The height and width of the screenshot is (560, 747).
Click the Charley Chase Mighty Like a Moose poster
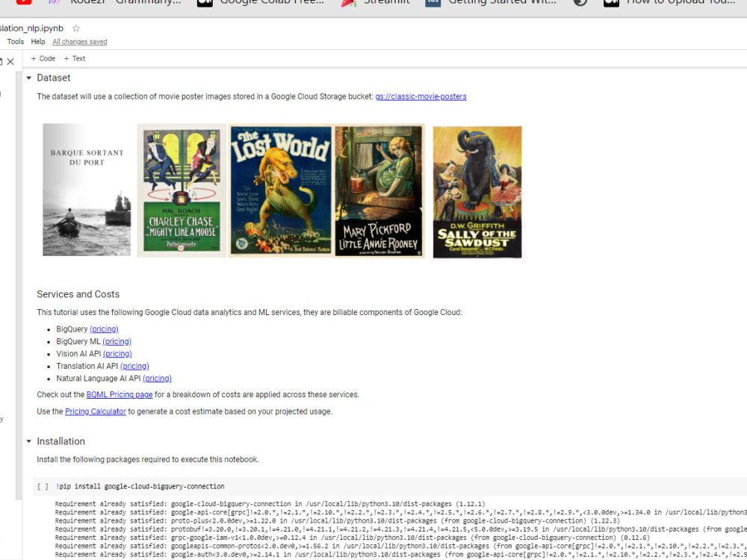click(182, 190)
